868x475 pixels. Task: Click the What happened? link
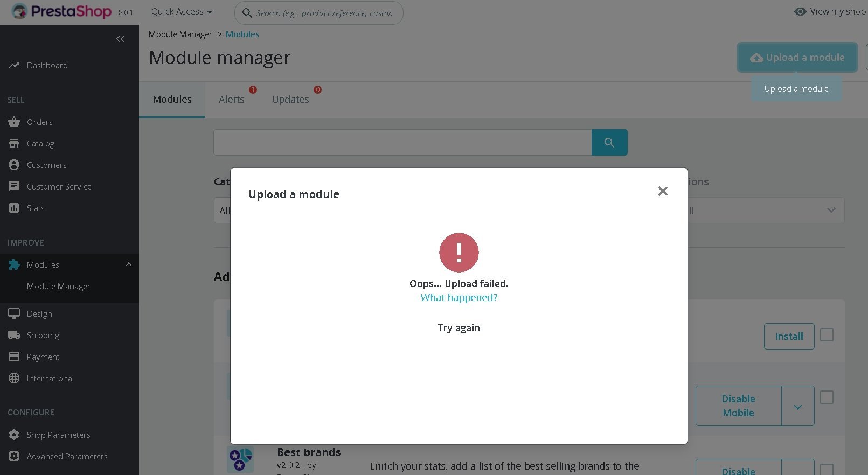(x=459, y=297)
